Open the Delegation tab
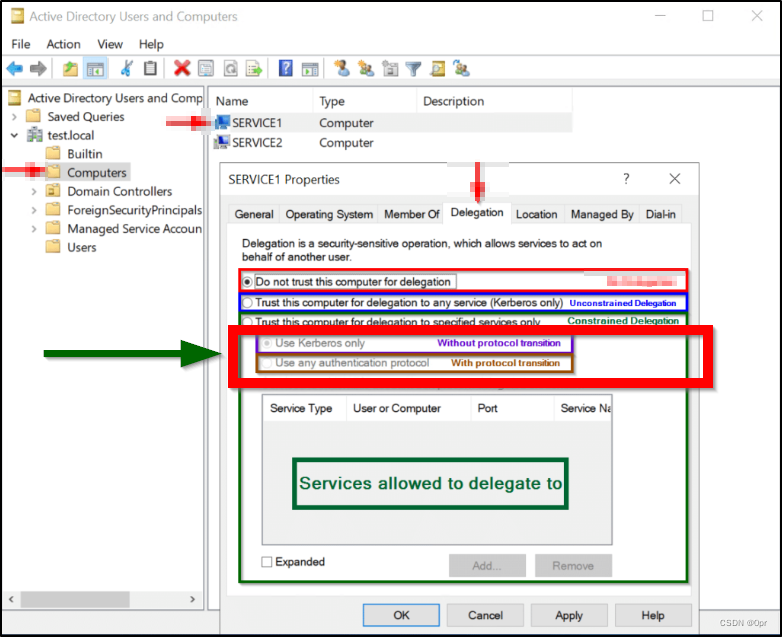Image resolution: width=782 pixels, height=637 pixels. point(477,212)
